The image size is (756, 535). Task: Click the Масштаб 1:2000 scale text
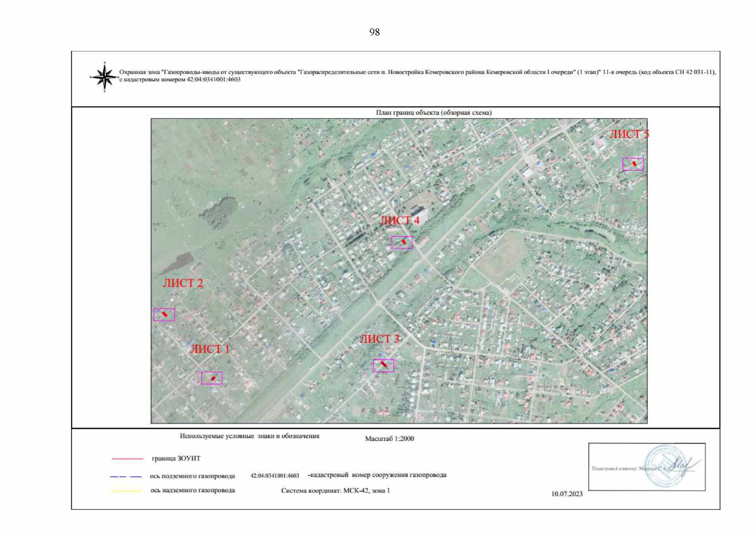(389, 439)
